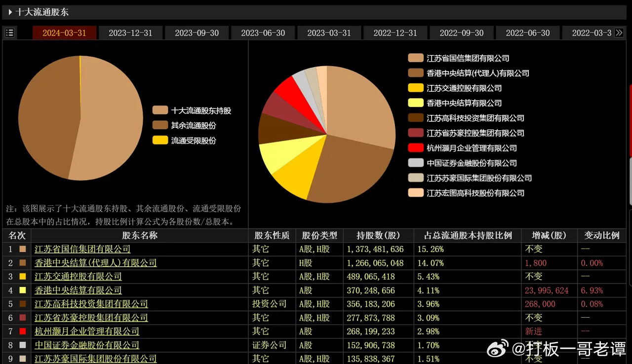The width and height of the screenshot is (632, 364).
Task: Click the holdings value 1,266,065,048
Action: tap(375, 263)
